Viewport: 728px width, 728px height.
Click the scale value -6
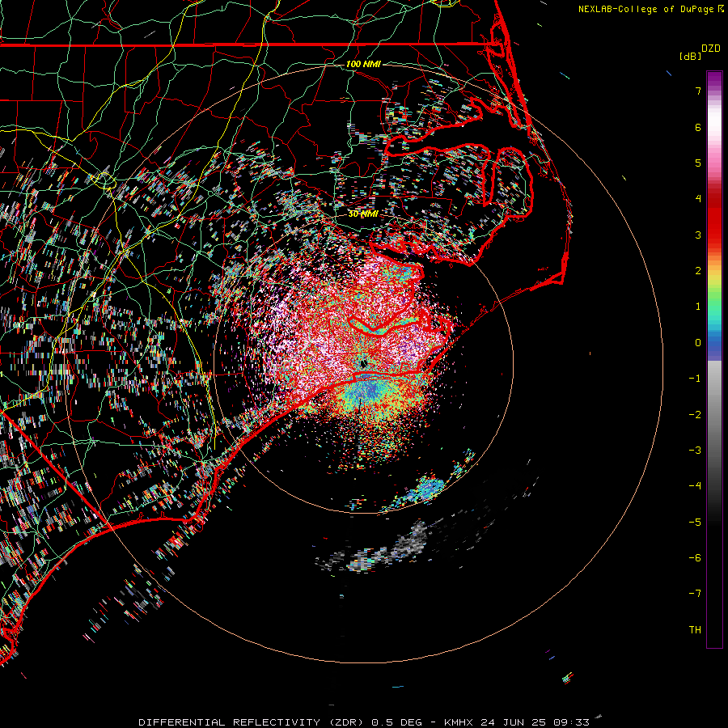pos(695,558)
